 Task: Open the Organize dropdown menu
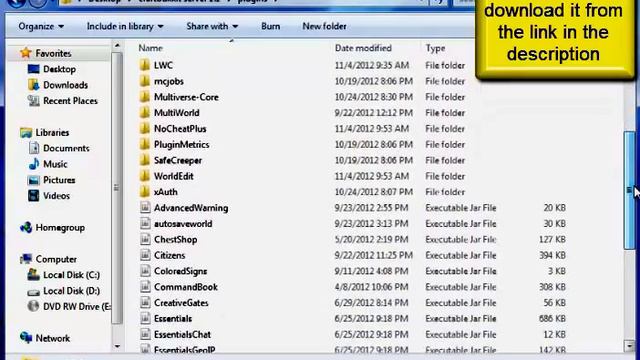[x=41, y=26]
